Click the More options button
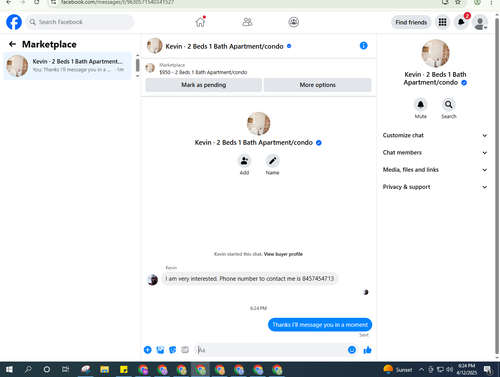 pos(317,85)
